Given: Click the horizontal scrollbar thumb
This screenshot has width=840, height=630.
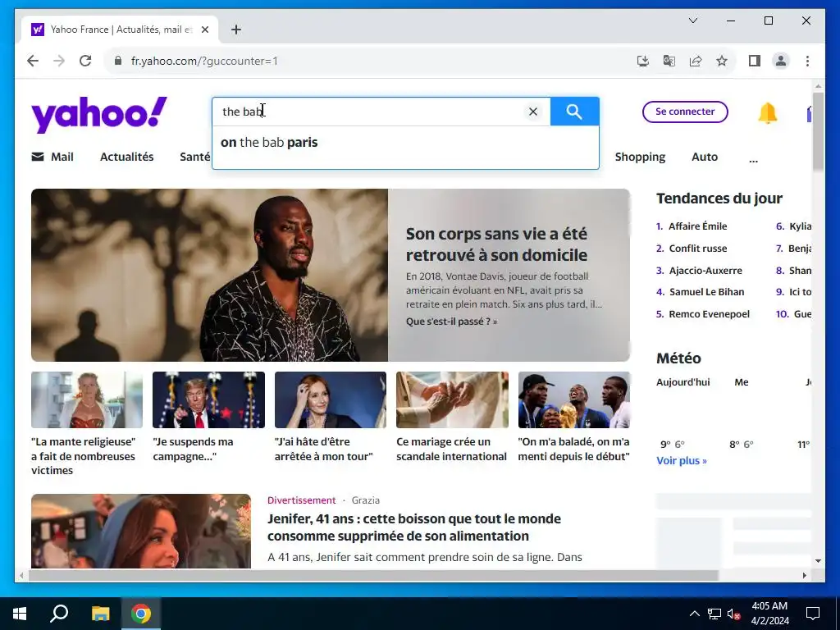Looking at the screenshot, I should click(373, 575).
